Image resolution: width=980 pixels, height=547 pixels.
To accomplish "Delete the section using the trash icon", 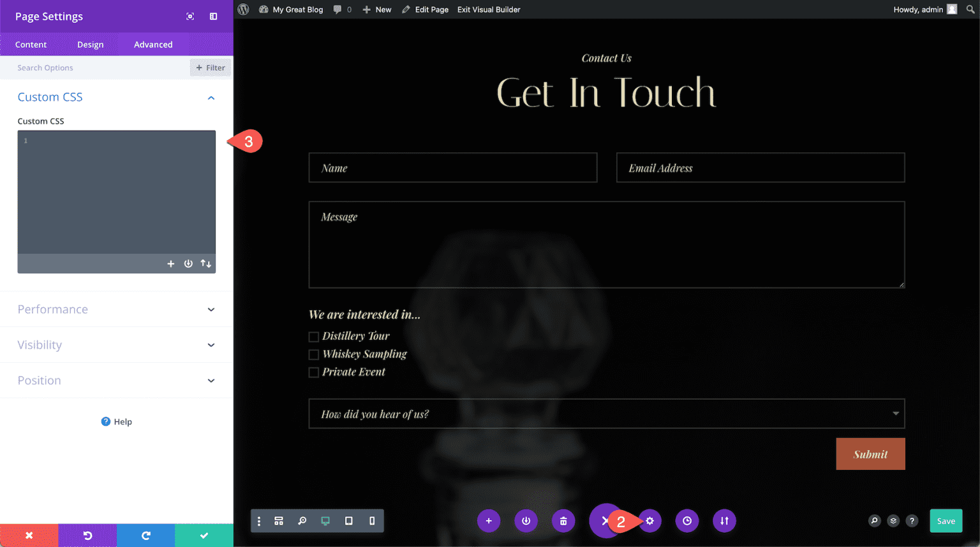I will pyautogui.click(x=563, y=521).
